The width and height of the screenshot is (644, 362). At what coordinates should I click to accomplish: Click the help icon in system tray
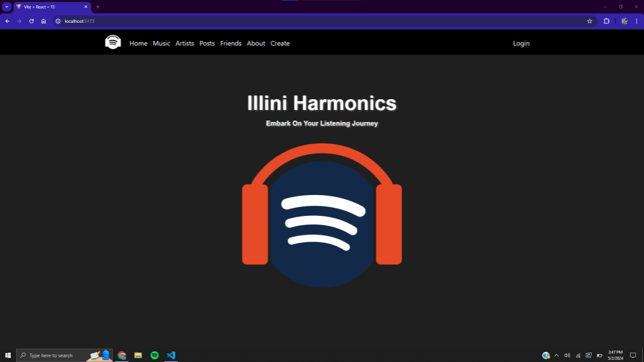(546, 355)
